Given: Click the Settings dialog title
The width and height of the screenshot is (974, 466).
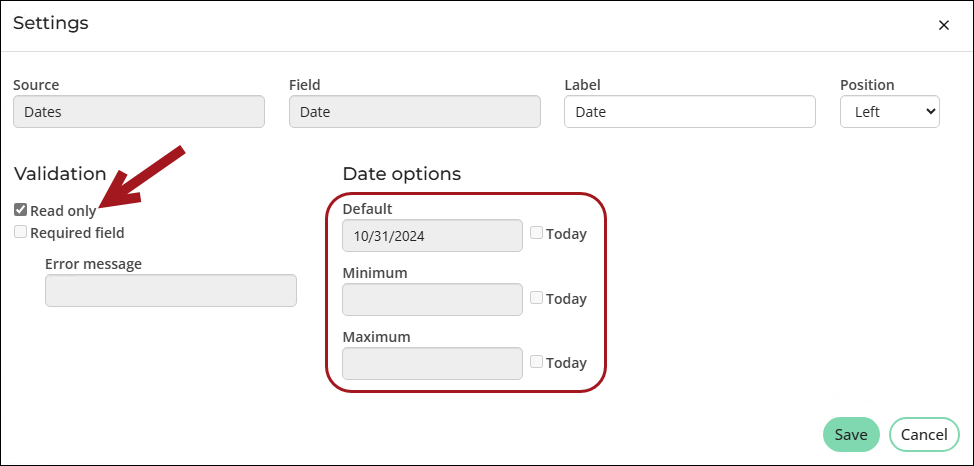Looking at the screenshot, I should [x=51, y=24].
